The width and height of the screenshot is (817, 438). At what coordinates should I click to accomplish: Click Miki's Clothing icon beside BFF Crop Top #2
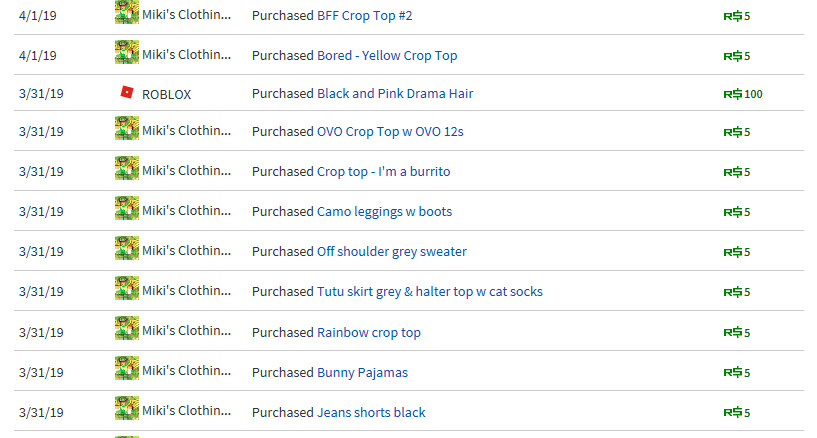tap(127, 13)
